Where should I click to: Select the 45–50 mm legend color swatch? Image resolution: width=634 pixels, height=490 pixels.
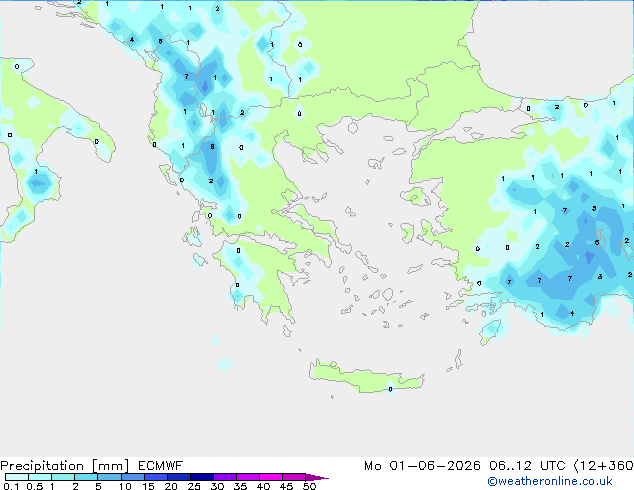(294, 477)
